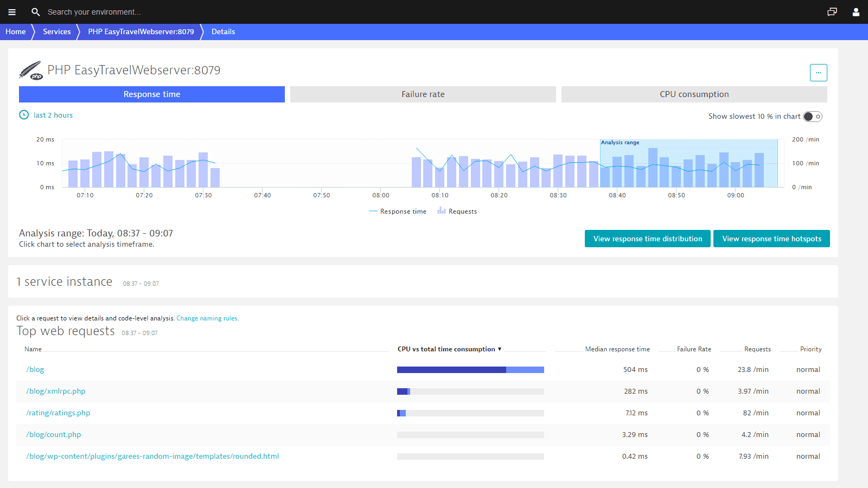Viewport: 868px width, 488px height.
Task: Click the Analysis range highlighted chart area
Action: click(689, 163)
